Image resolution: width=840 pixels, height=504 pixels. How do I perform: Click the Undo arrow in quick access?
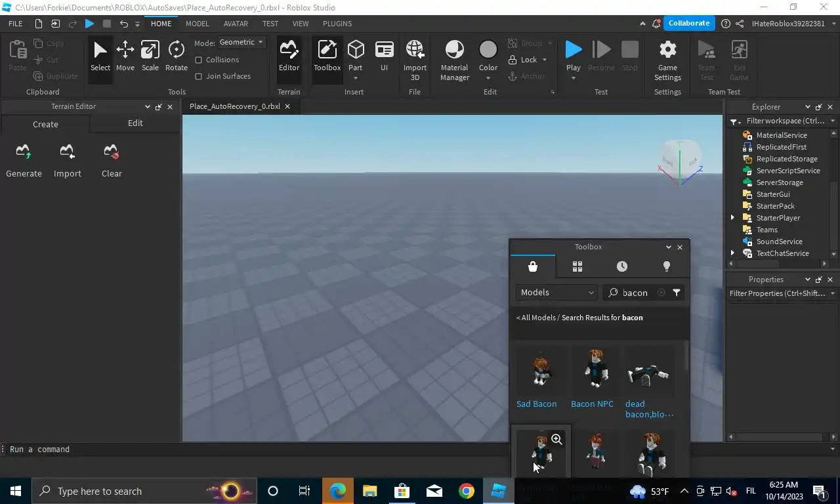pos(123,24)
